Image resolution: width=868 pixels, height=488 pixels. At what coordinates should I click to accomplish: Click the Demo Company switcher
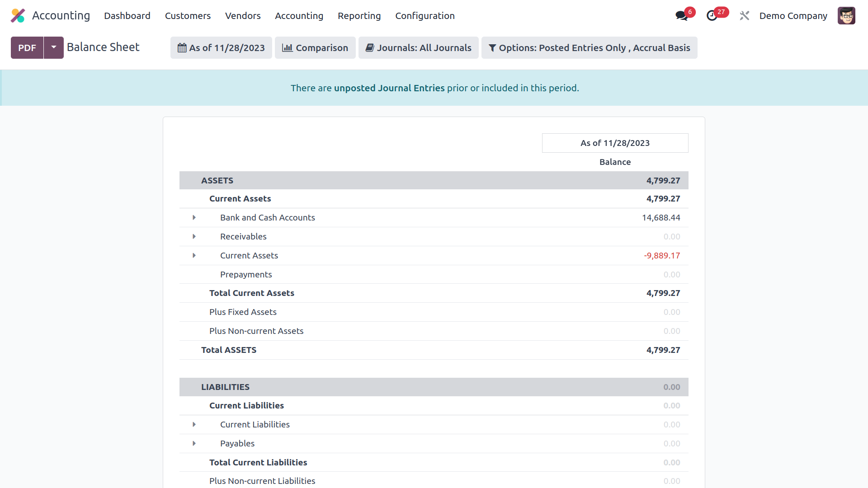point(793,16)
